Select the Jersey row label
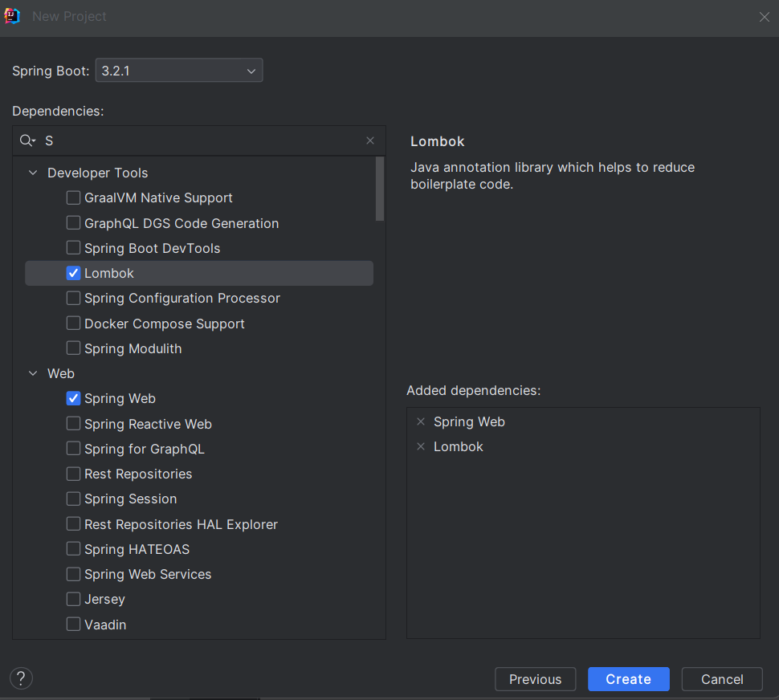The image size is (779, 700). tap(104, 599)
